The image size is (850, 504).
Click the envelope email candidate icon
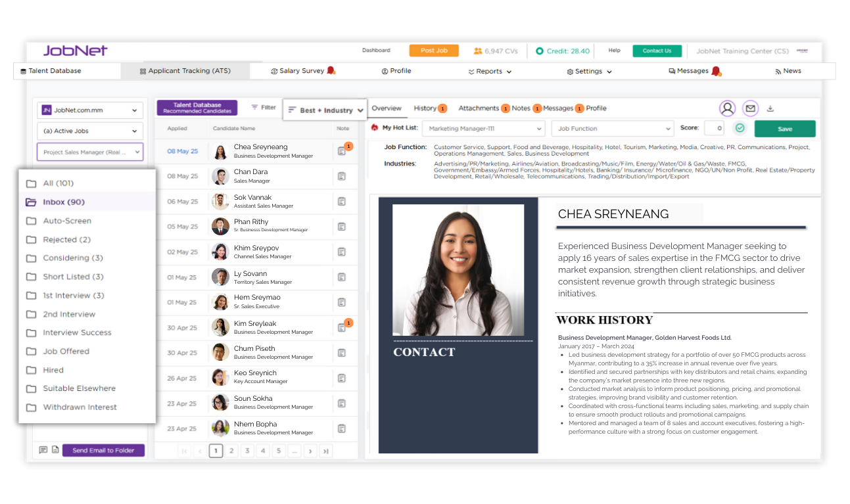[750, 108]
